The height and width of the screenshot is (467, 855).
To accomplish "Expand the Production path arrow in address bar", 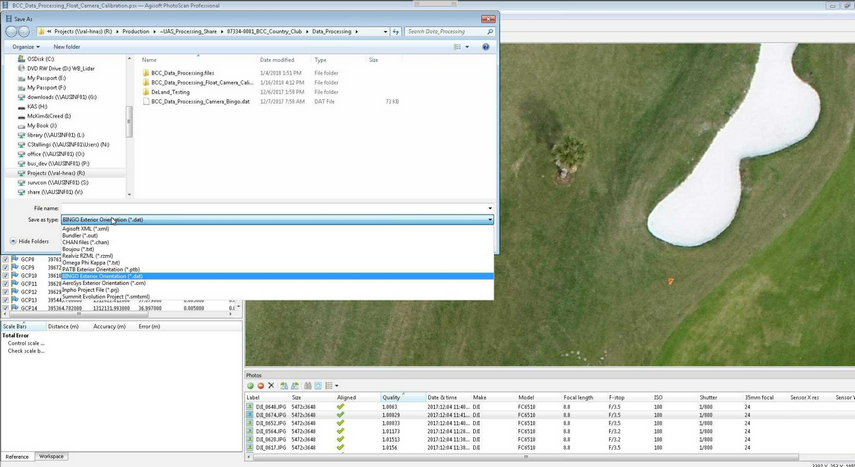I will pyautogui.click(x=154, y=32).
